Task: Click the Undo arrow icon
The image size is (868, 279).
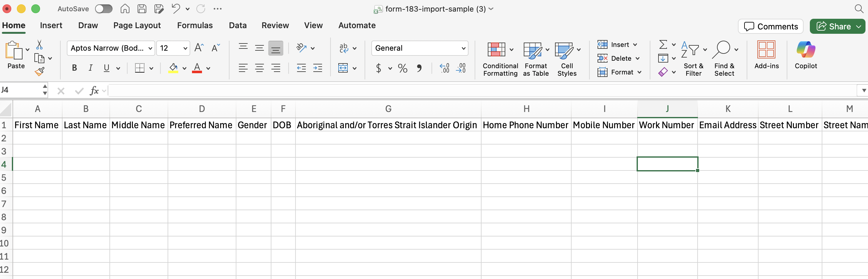Action: tap(175, 9)
